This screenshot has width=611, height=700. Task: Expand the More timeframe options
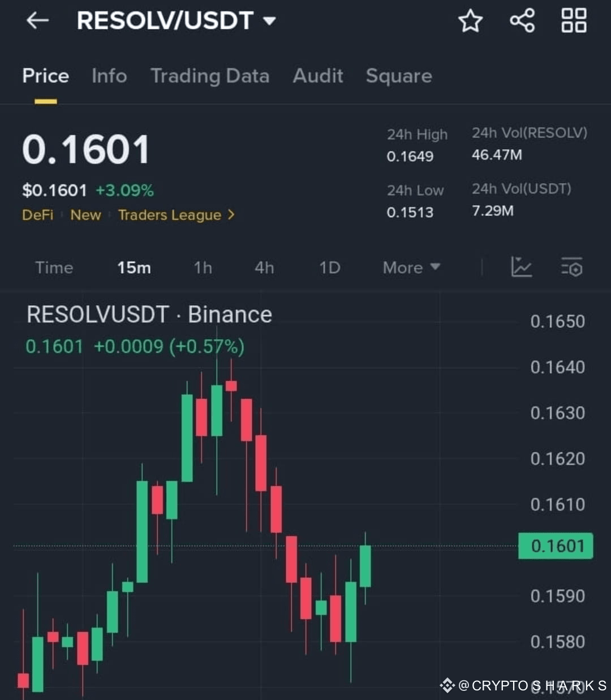point(410,267)
